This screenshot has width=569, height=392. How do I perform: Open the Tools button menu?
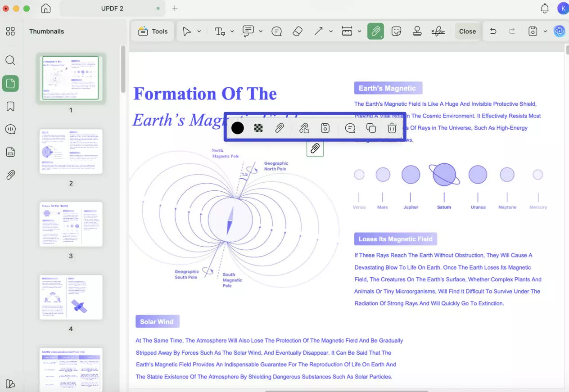click(153, 32)
